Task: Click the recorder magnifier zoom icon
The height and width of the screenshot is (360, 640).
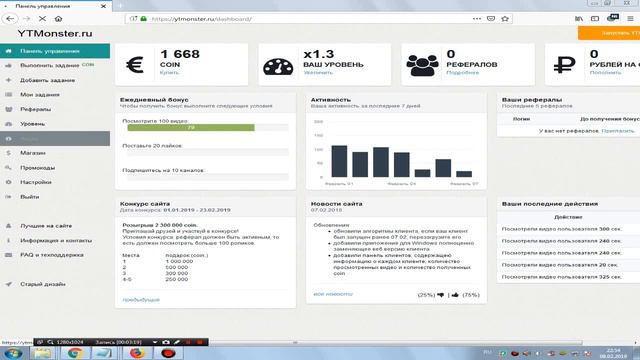Action: [x=50, y=342]
